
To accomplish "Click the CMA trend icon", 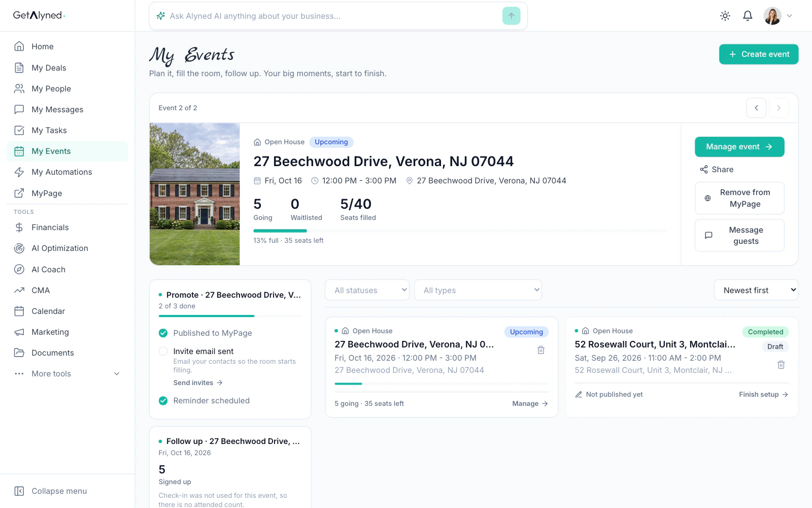I will pos(19,291).
